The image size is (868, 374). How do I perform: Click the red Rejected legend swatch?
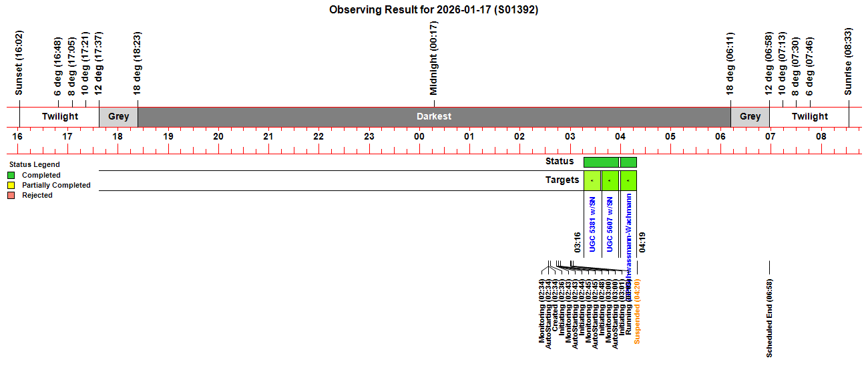tap(11, 195)
